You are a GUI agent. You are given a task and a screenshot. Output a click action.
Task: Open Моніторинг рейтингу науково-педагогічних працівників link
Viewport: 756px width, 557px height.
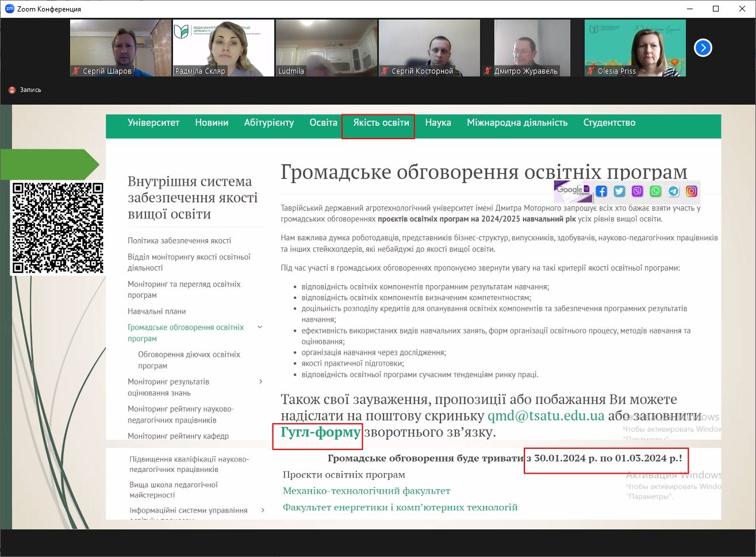pyautogui.click(x=181, y=414)
